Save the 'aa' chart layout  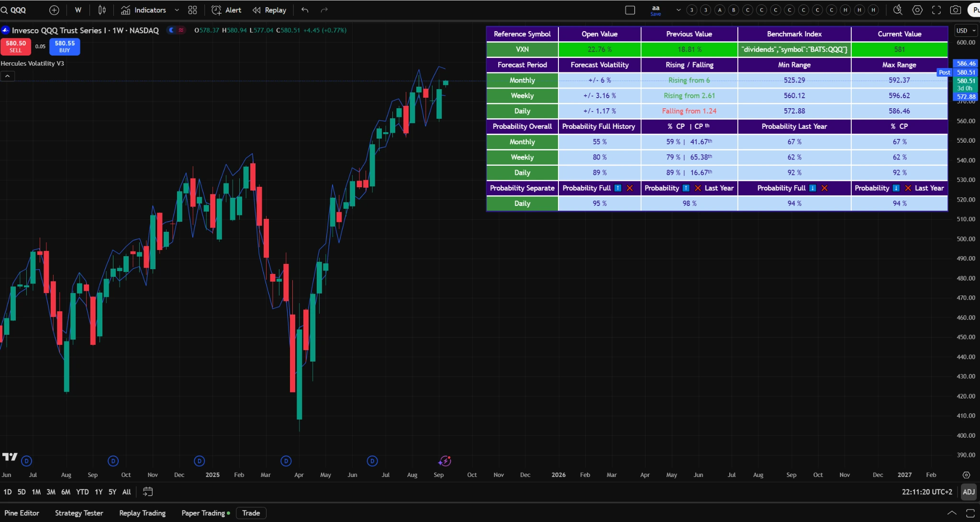point(656,11)
